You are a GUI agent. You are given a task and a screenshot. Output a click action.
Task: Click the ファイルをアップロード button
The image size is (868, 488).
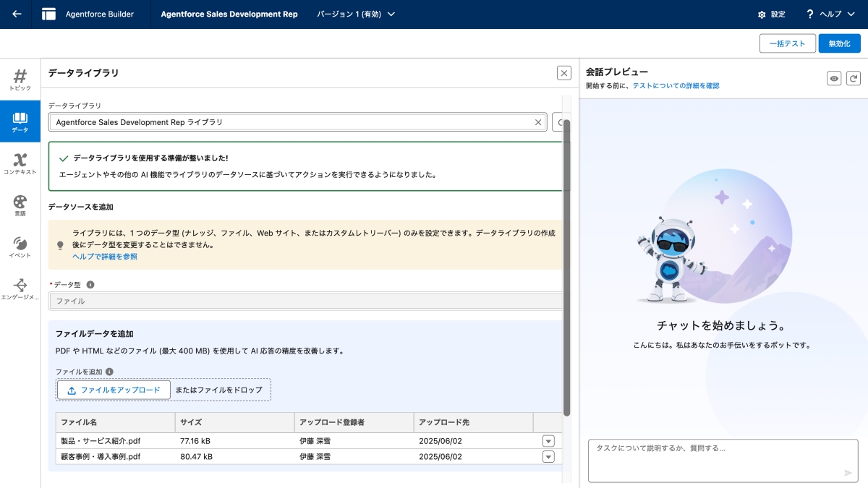[x=114, y=390]
